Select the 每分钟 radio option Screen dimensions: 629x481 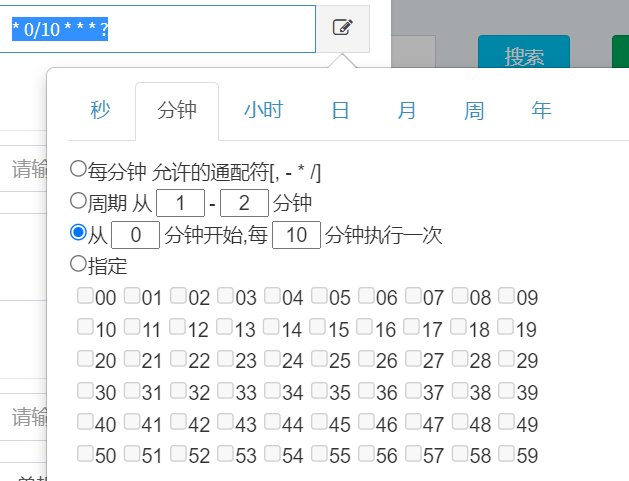coord(78,169)
